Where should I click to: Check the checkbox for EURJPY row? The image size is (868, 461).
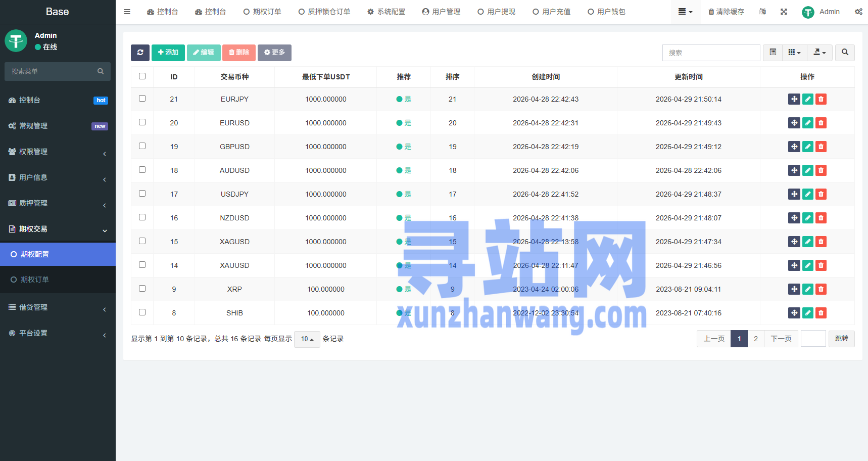click(x=142, y=99)
